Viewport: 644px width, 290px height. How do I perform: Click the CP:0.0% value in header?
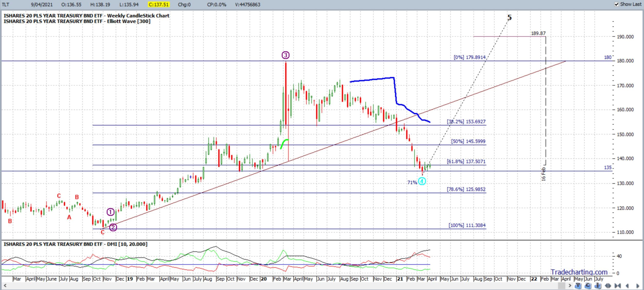(217, 5)
